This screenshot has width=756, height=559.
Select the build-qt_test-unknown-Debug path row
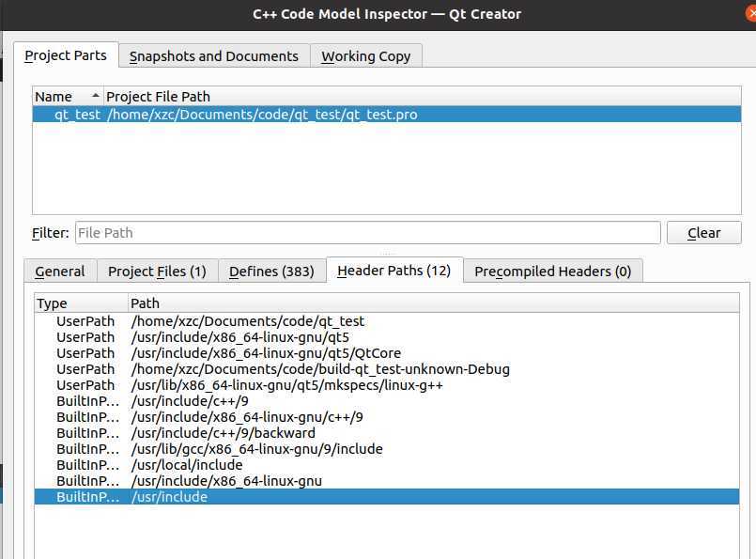(387, 369)
